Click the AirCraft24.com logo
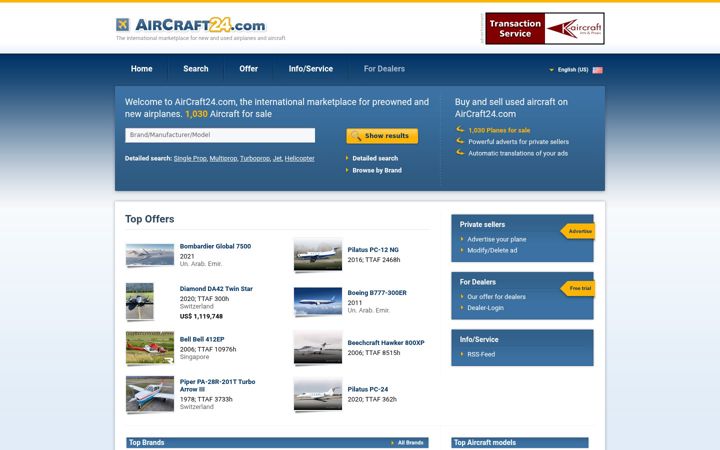Viewport: 720px width, 450px height. click(191, 25)
